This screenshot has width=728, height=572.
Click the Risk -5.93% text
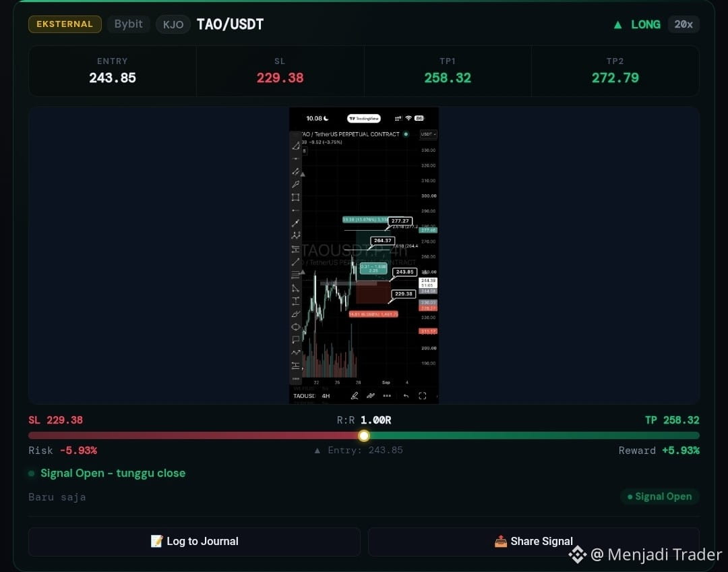63,451
